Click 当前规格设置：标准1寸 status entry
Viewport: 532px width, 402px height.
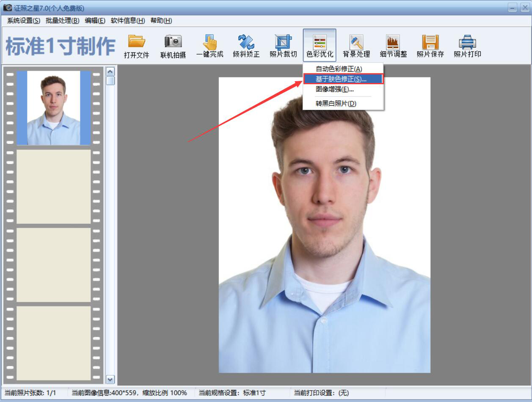(x=232, y=393)
